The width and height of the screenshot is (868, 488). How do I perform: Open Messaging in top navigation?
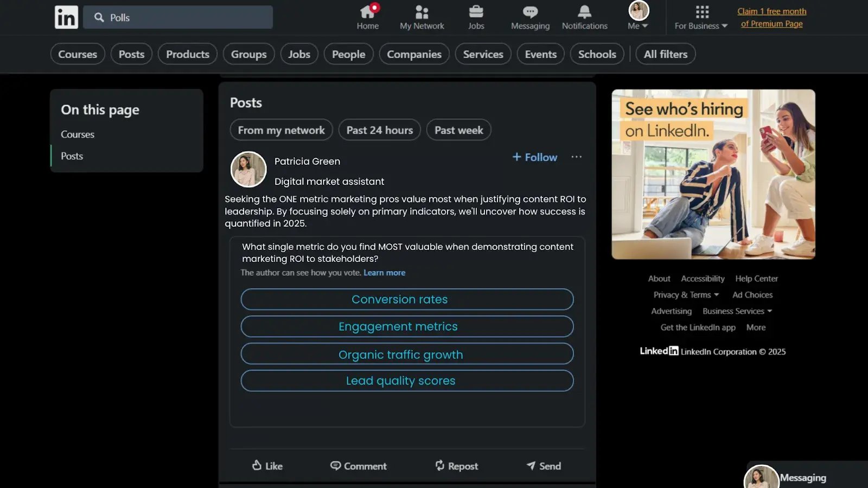coord(530,17)
